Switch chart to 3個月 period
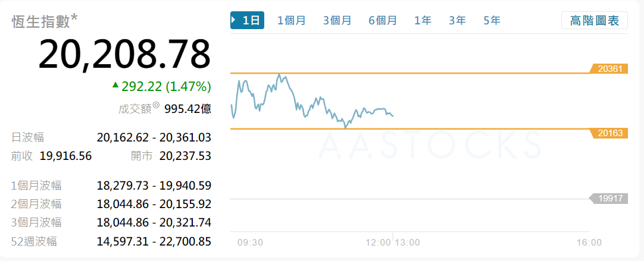 [x=337, y=20]
